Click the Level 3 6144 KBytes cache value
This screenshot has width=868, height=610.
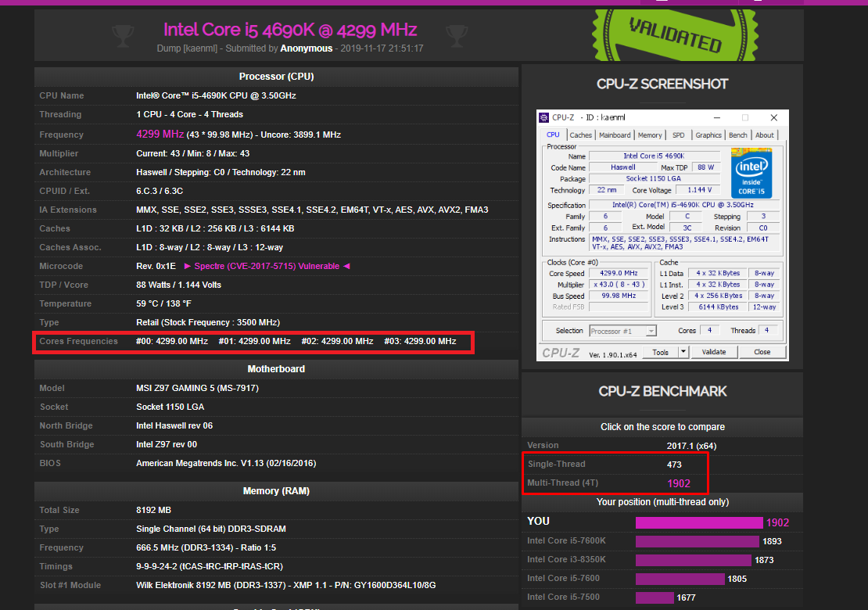tap(719, 307)
